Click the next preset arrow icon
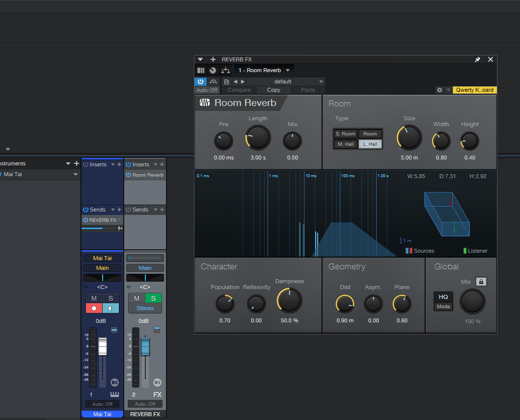 tap(242, 81)
